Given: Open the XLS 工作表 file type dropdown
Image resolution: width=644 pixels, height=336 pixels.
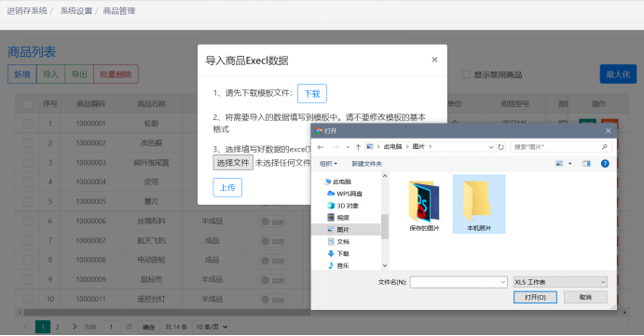Looking at the screenshot, I should 560,282.
